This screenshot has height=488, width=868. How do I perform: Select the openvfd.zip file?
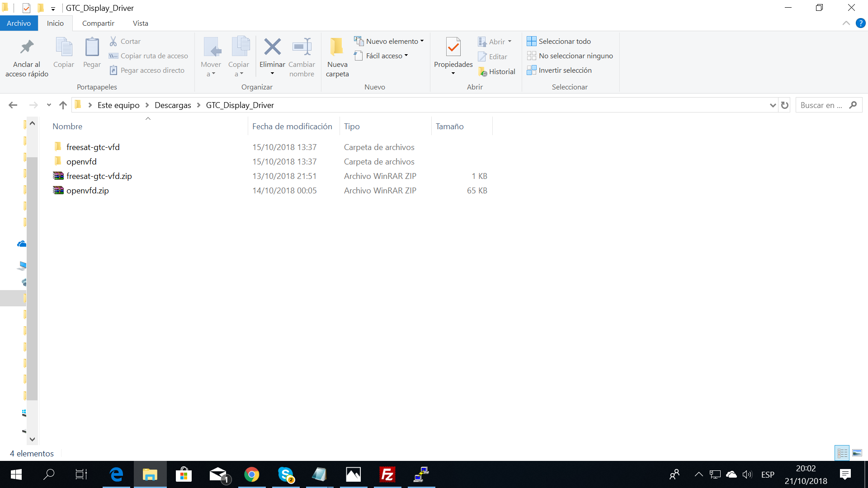pyautogui.click(x=88, y=191)
